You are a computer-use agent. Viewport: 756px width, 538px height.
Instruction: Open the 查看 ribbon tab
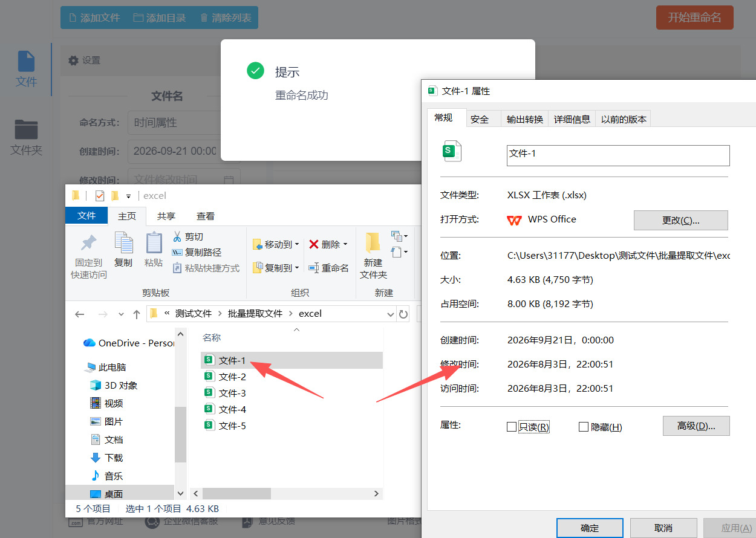click(x=206, y=216)
